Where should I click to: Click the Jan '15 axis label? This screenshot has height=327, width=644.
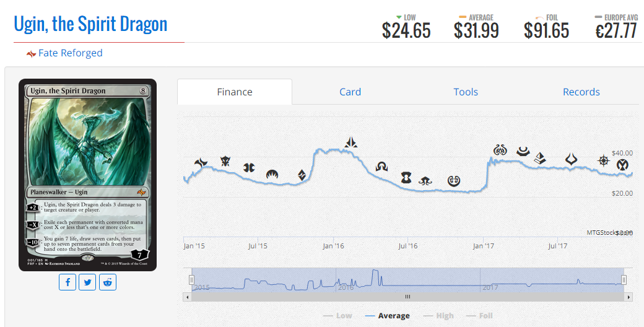[194, 246]
